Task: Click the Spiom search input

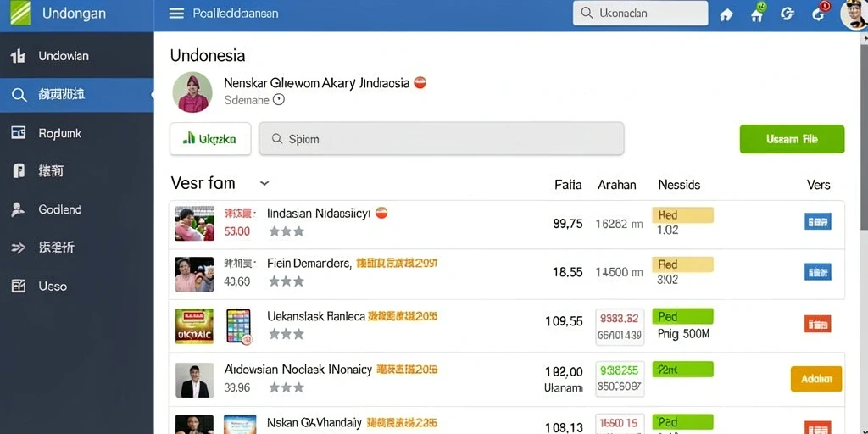Action: [441, 138]
